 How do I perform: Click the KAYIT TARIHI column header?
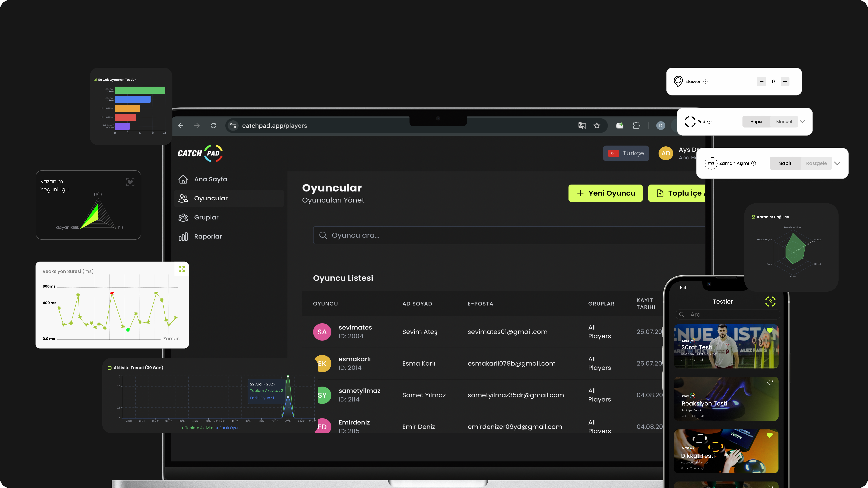[646, 304]
